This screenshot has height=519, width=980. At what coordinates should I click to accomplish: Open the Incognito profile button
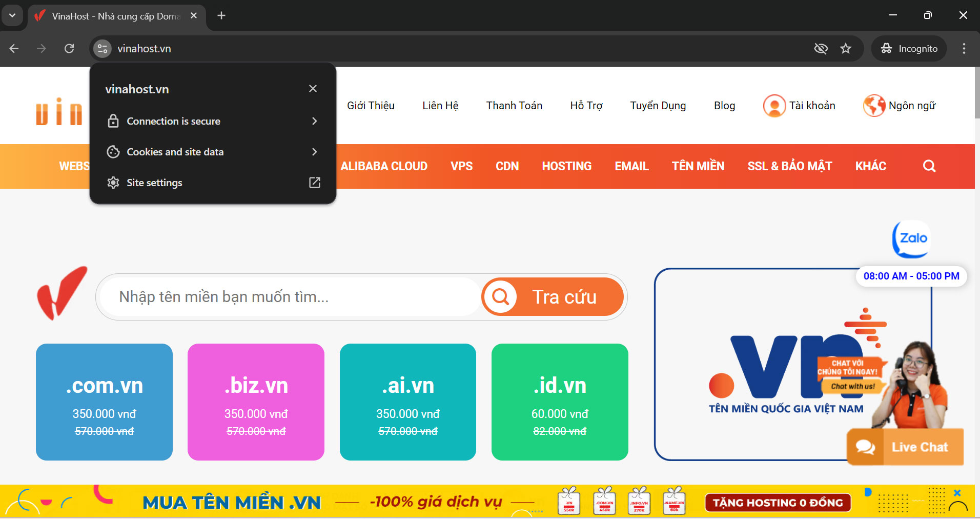click(909, 49)
